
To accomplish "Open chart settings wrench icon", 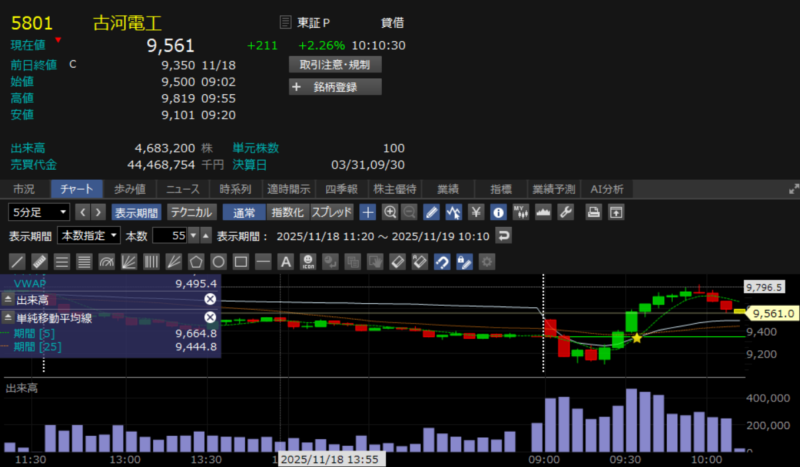I will click(565, 212).
